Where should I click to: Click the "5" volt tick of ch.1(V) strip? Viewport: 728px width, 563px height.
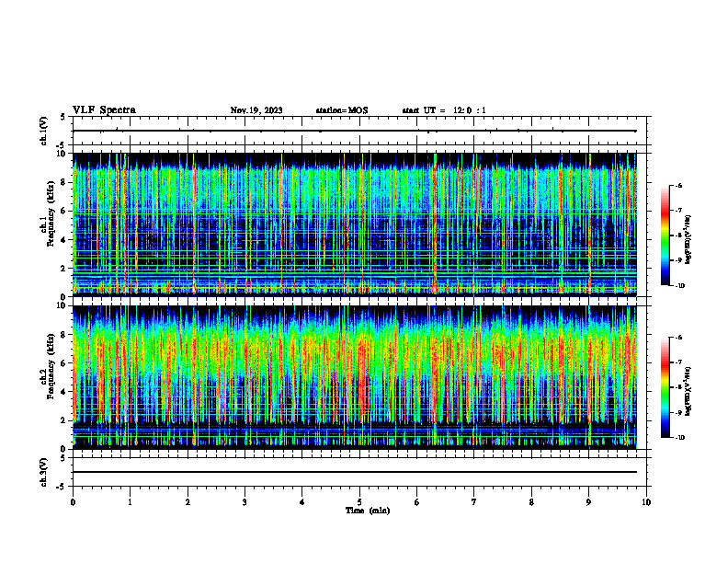[63, 117]
